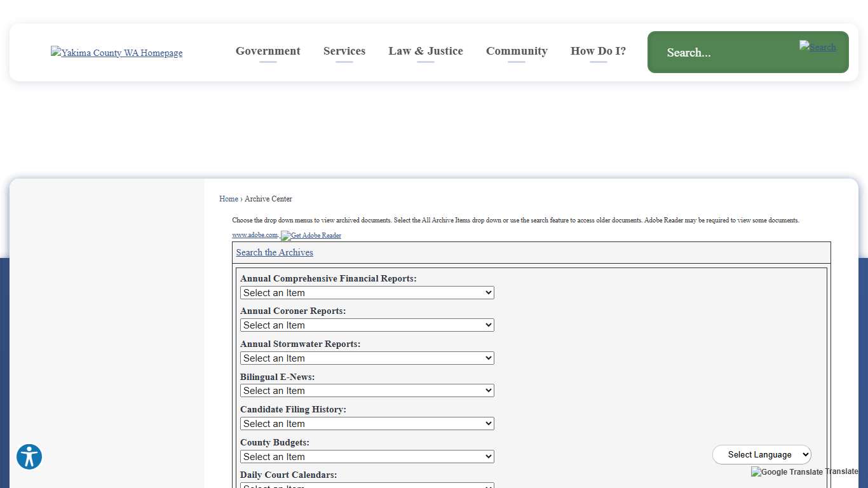
Task: Open the Annual Stormwater Reports dropdown
Action: pyautogui.click(x=367, y=358)
